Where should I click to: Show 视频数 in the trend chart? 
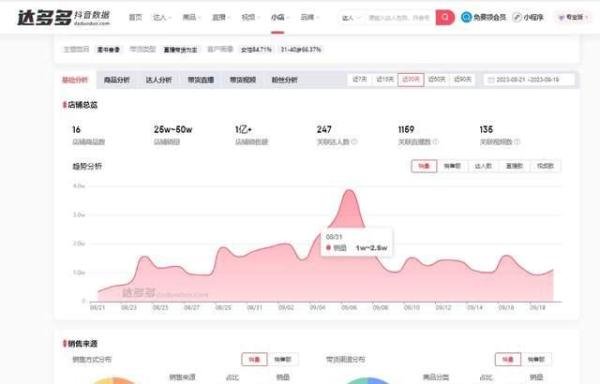545,166
